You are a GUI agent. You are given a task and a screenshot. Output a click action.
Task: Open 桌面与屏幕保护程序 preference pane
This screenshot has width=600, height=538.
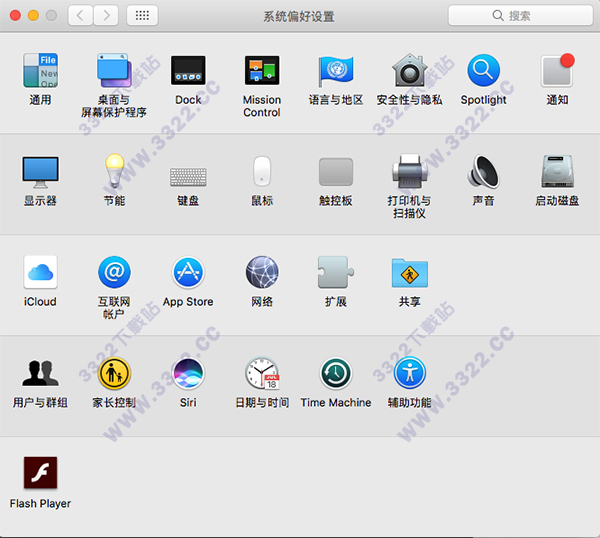coord(114,70)
